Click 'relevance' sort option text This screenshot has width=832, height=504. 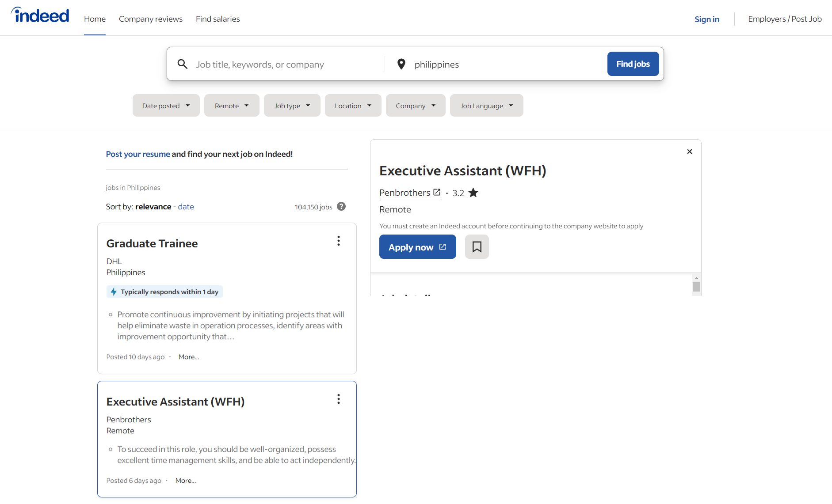coord(153,206)
